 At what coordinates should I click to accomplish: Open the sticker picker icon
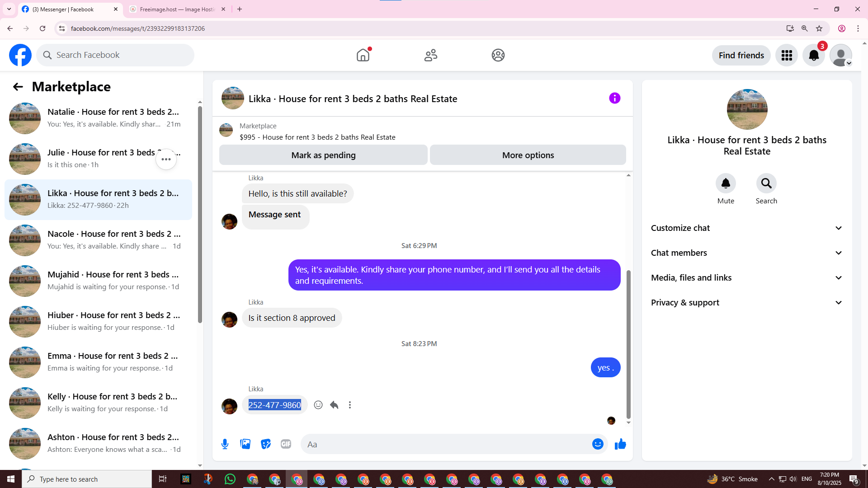click(x=266, y=444)
